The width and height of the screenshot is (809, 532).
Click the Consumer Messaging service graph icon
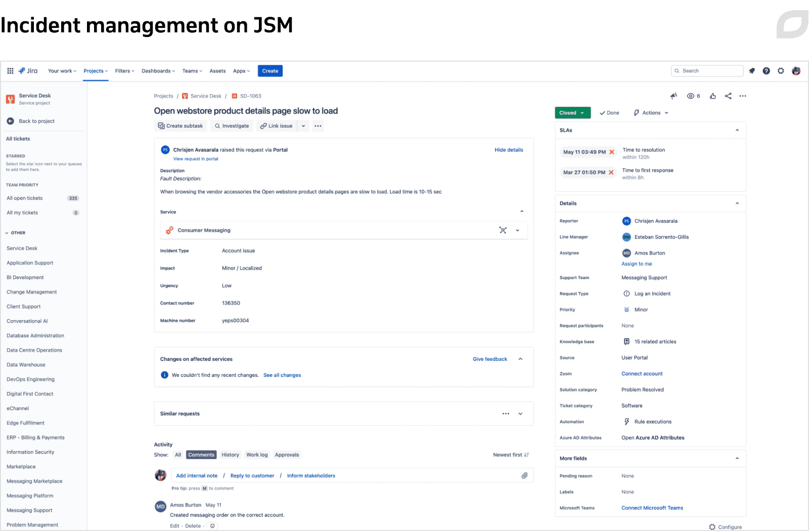coord(503,230)
